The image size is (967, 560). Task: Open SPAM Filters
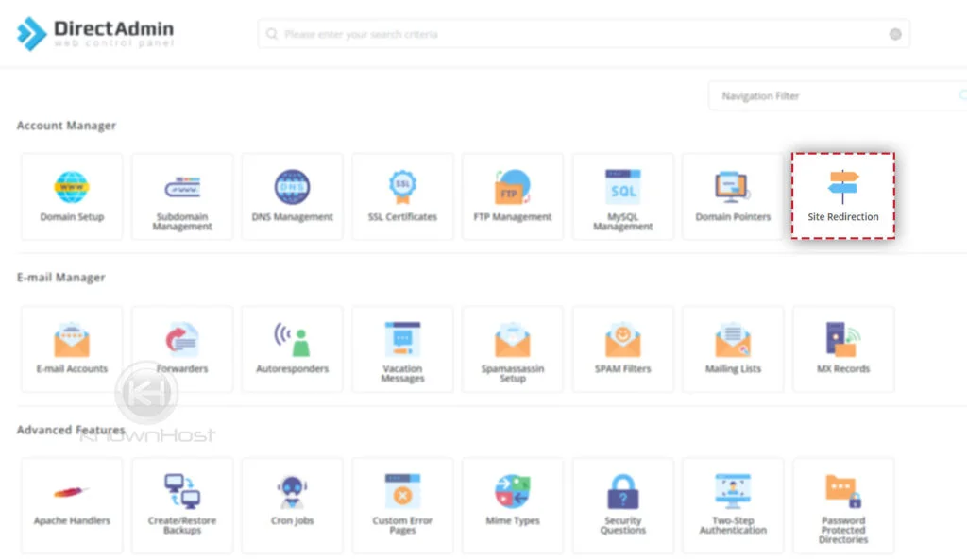click(623, 349)
